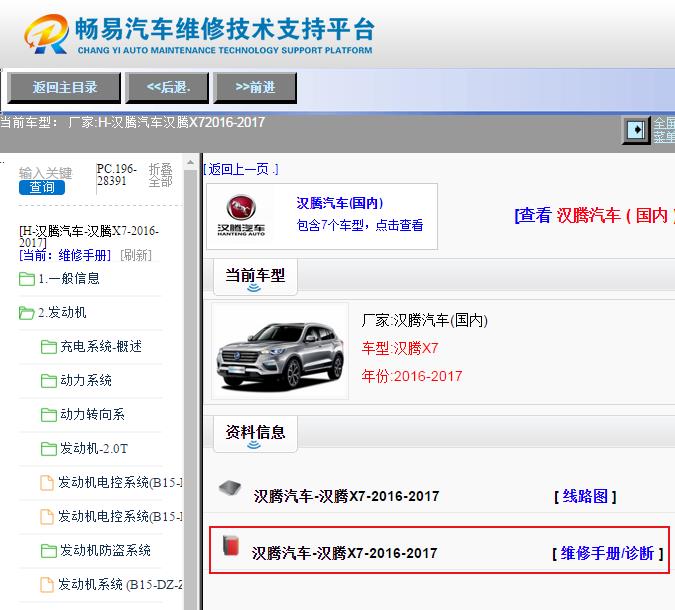This screenshot has width=675, height=610.
Task: Click 汉腾汽车-汉腾X7-2016-2017 title in 线路图 row
Action: click(x=347, y=496)
